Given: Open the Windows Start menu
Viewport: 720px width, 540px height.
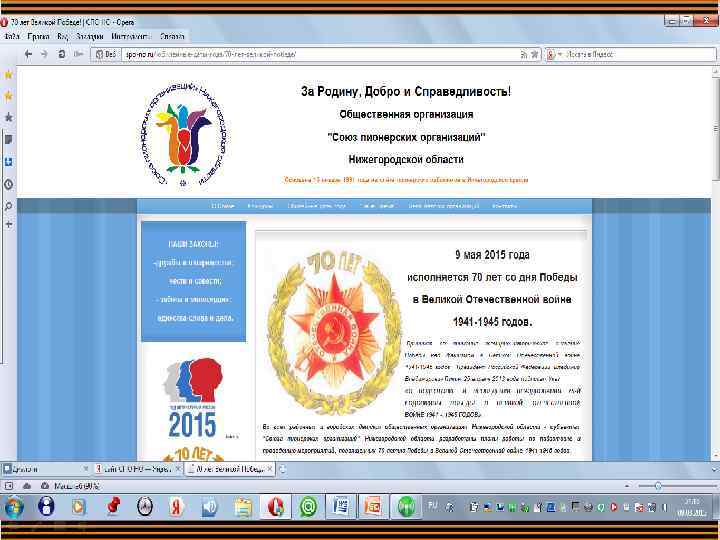Looking at the screenshot, I should pyautogui.click(x=13, y=507).
